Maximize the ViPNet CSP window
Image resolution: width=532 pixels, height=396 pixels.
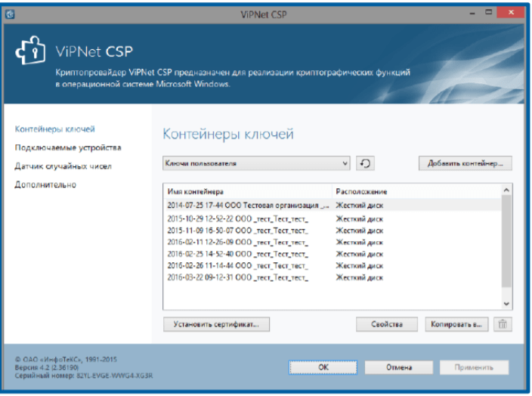coord(488,13)
